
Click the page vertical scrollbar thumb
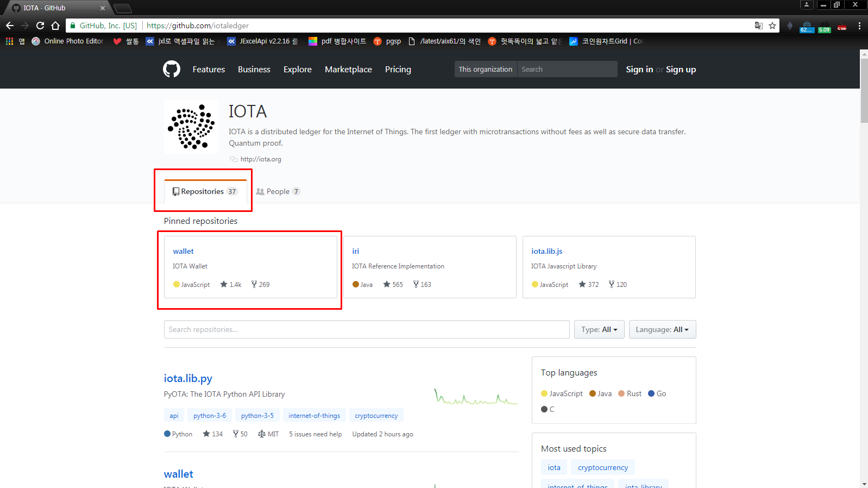pyautogui.click(x=864, y=90)
